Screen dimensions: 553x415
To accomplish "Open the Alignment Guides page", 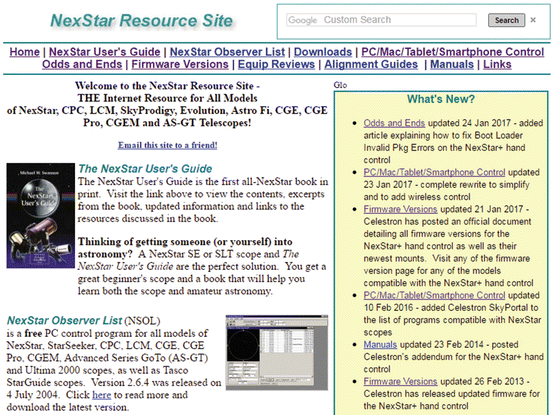I will 371,65.
